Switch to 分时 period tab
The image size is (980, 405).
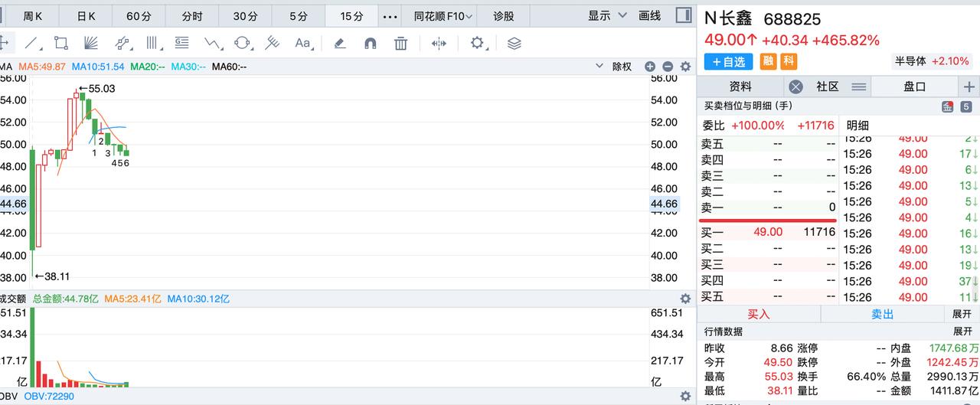click(192, 15)
